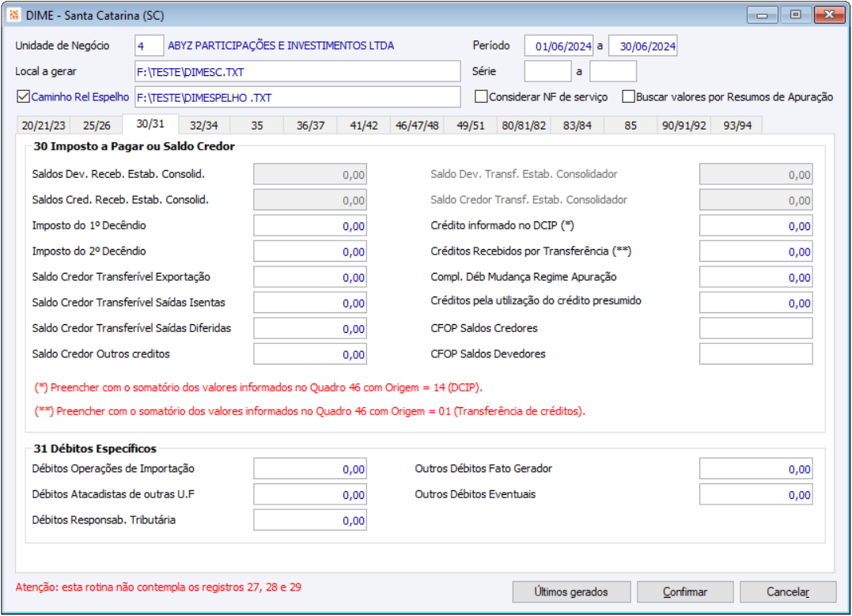Open the 80/81/82 tab
Image resolution: width=852 pixels, height=616 pixels.
(x=524, y=126)
